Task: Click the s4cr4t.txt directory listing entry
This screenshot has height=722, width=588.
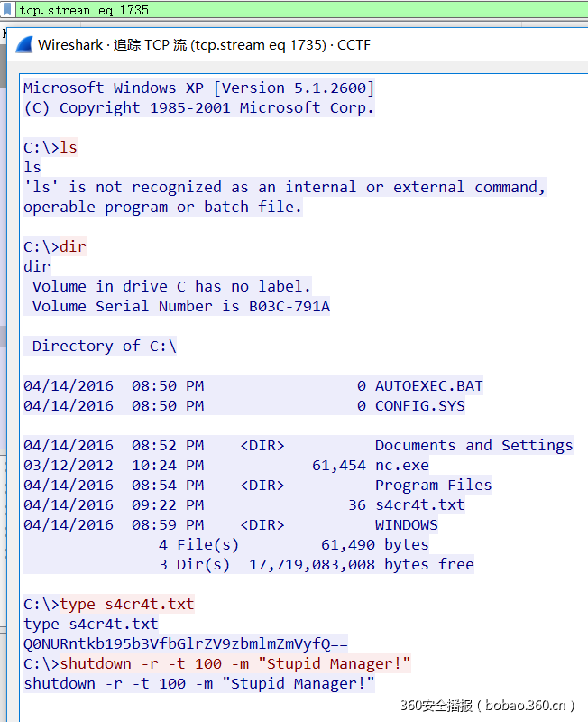Action: pyautogui.click(x=244, y=504)
